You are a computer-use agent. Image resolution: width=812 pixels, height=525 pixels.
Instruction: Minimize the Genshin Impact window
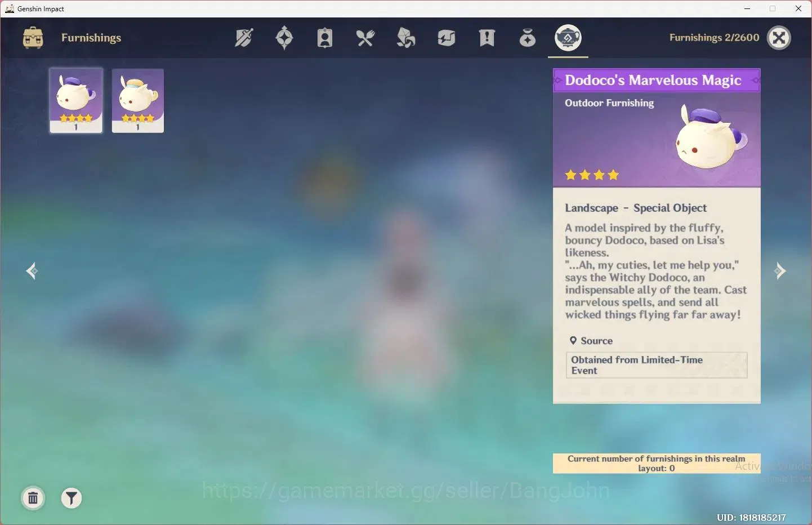pos(747,8)
